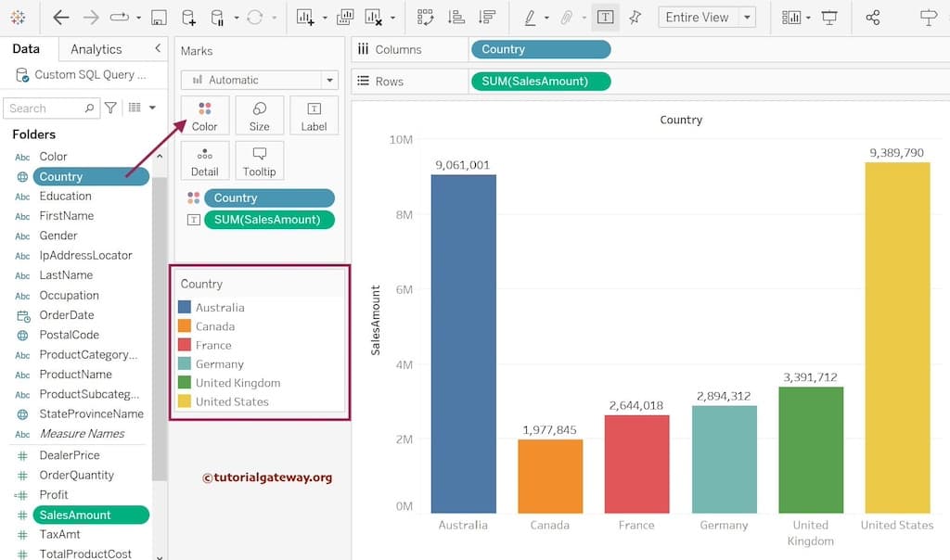Click the Swap Rows and Columns icon
Image resolution: width=950 pixels, height=560 pixels.
coord(426,18)
